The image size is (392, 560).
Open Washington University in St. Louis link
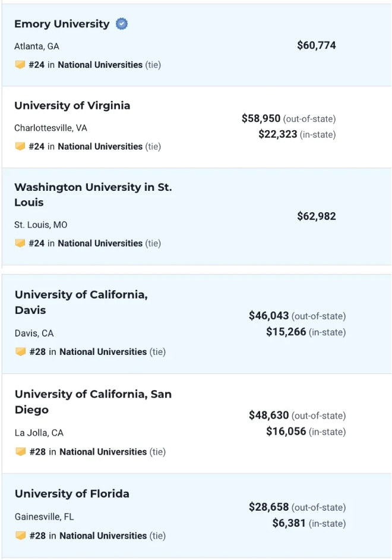(93, 194)
